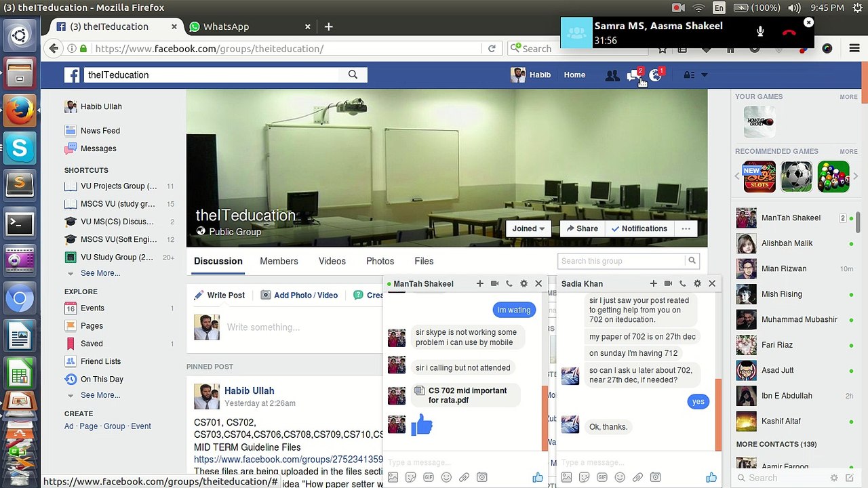Launch Skype from Ubuntu launcher
Viewport: 868px width, 488px height.
[x=20, y=148]
